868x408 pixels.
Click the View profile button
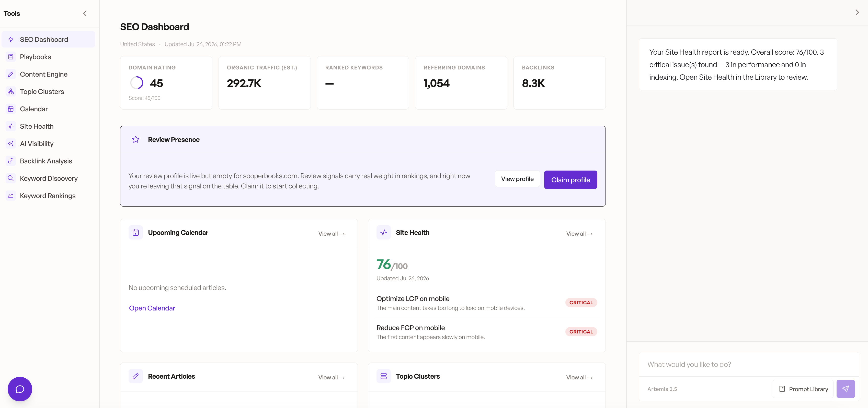[517, 179]
